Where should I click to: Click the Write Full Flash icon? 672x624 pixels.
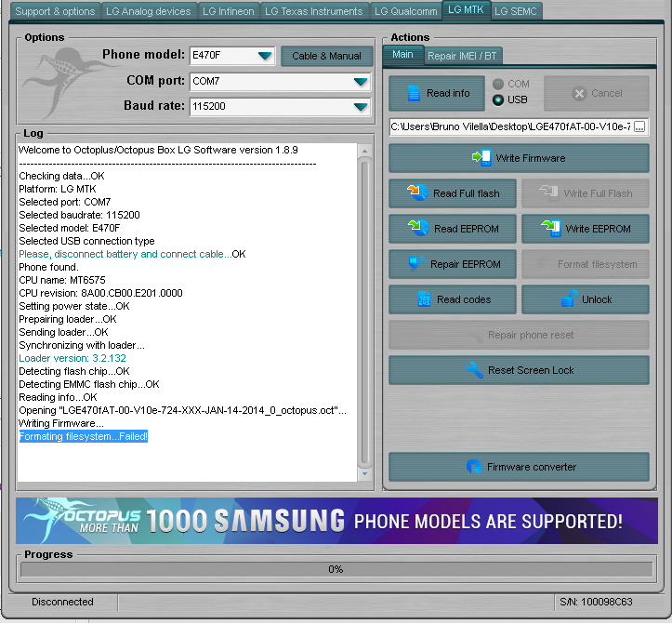coord(549,193)
